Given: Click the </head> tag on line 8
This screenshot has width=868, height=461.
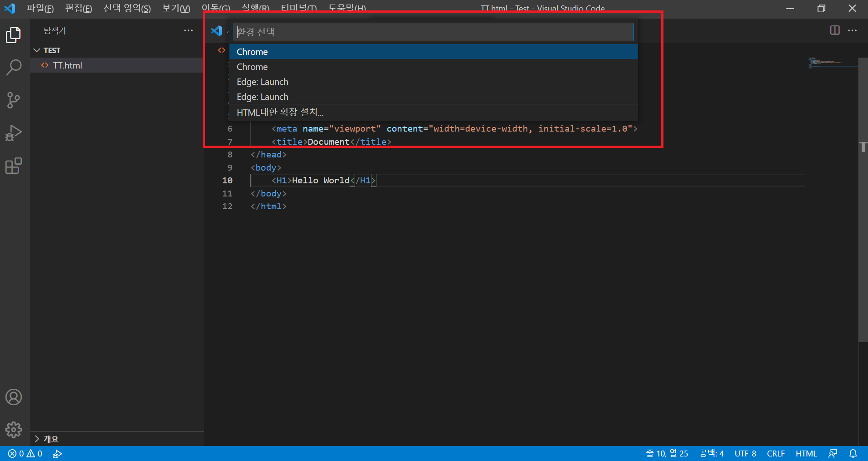Looking at the screenshot, I should pos(268,155).
